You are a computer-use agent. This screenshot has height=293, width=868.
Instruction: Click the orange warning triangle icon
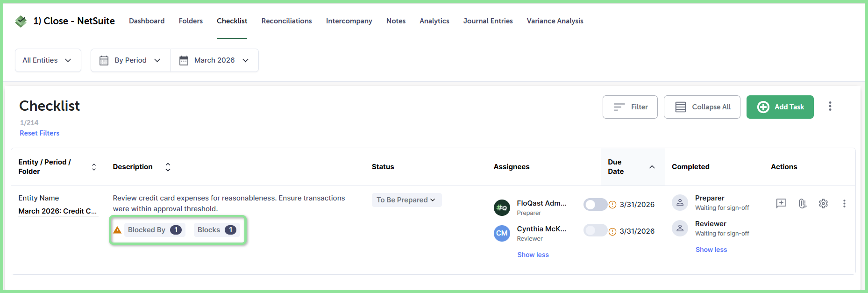[x=117, y=230]
